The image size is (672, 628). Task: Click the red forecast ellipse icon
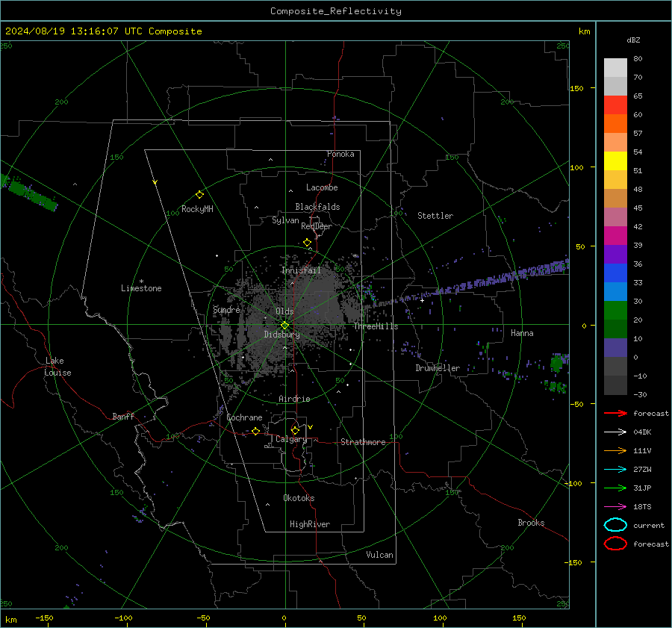(x=615, y=544)
